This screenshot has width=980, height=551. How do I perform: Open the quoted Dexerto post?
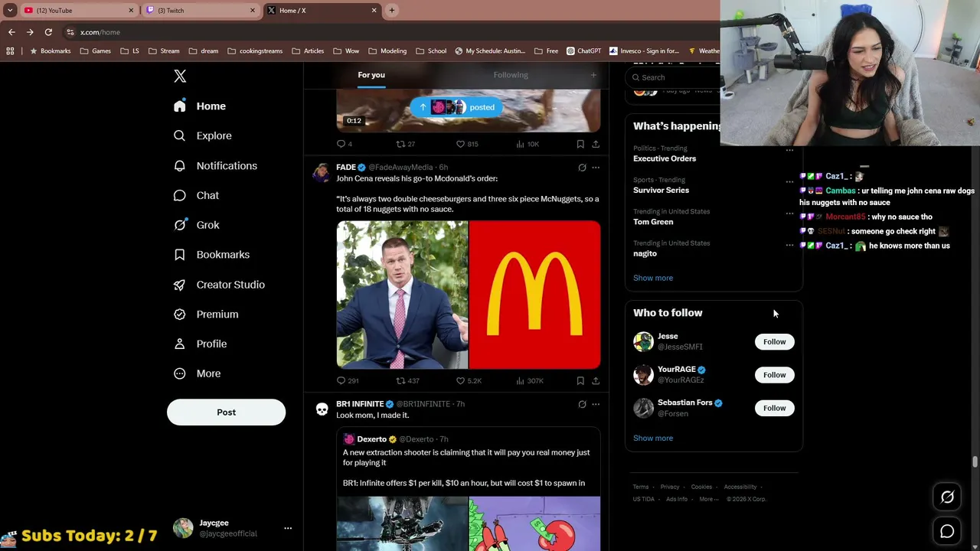[x=469, y=490]
